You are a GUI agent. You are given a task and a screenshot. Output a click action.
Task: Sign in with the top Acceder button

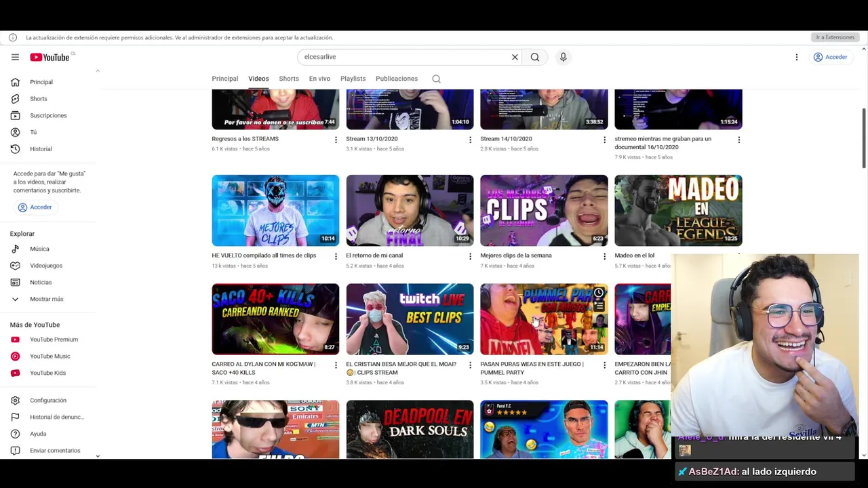tap(831, 57)
